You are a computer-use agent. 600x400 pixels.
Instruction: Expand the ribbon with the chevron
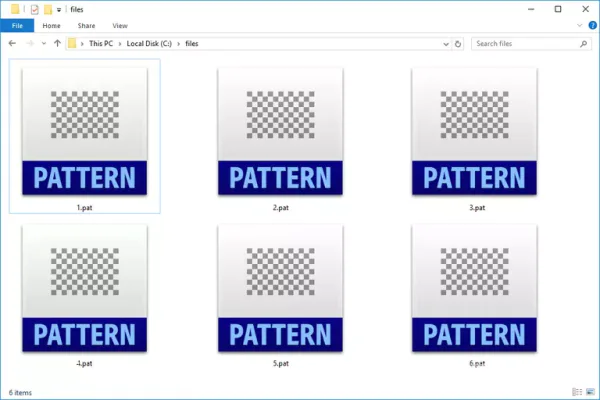pos(579,26)
